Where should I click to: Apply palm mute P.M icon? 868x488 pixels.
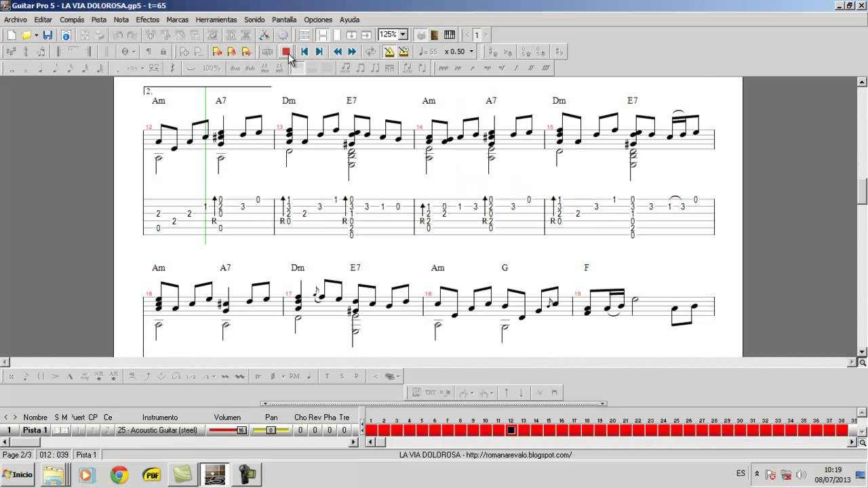pyautogui.click(x=294, y=376)
